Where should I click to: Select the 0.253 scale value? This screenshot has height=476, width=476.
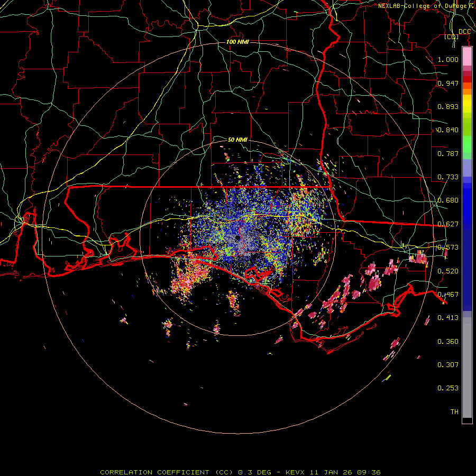tap(448, 388)
